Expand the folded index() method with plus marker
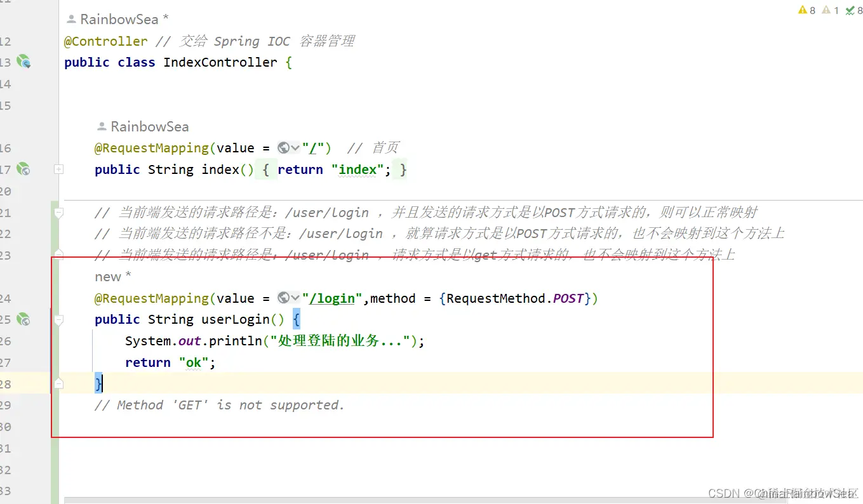Screen dimensions: 863x504 (58, 169)
